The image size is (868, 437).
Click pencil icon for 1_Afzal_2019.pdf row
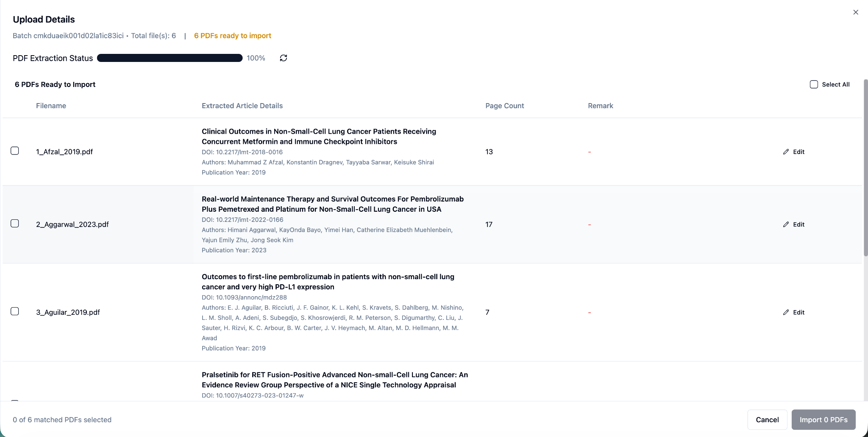[x=786, y=152]
